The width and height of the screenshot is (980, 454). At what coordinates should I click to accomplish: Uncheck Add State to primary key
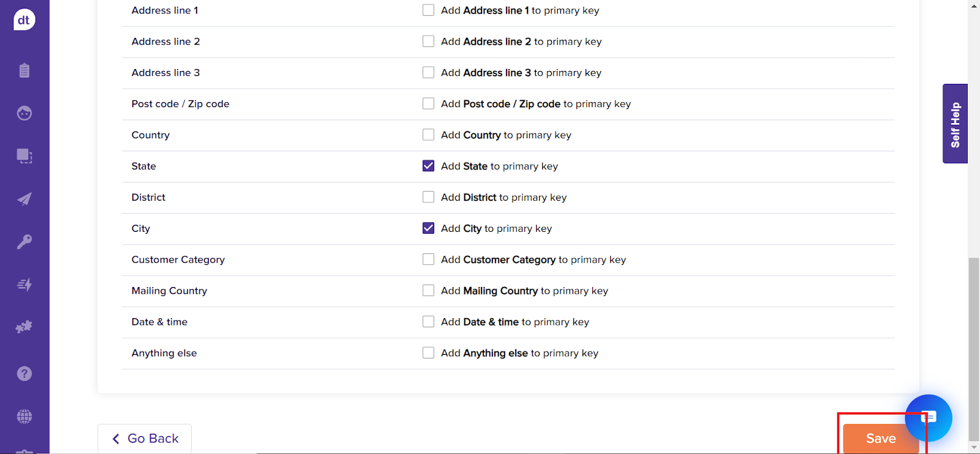tap(428, 166)
